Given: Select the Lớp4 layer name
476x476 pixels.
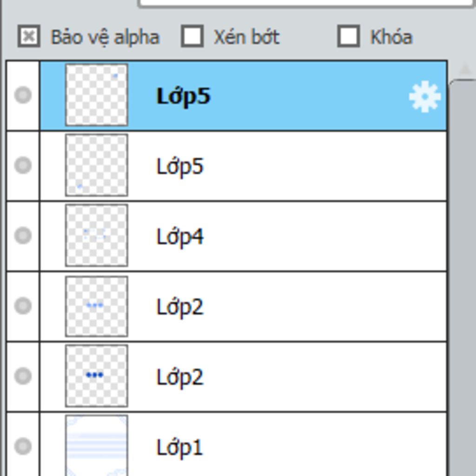Looking at the screenshot, I should pos(180,237).
